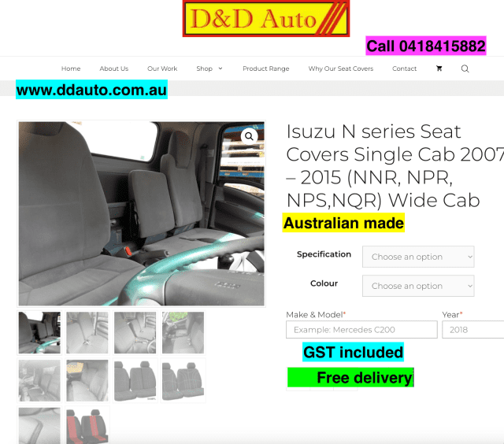The height and width of the screenshot is (444, 504).
Task: Open the shopping cart icon
Action: tap(439, 68)
